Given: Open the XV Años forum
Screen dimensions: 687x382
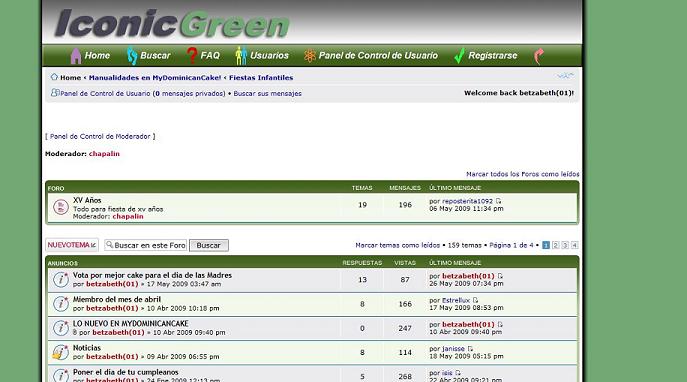Looking at the screenshot, I should [87, 200].
